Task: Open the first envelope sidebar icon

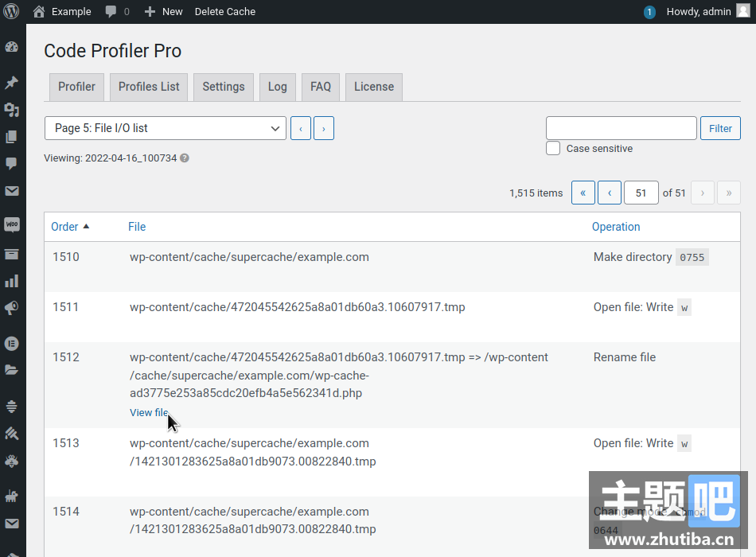Action: [x=12, y=191]
